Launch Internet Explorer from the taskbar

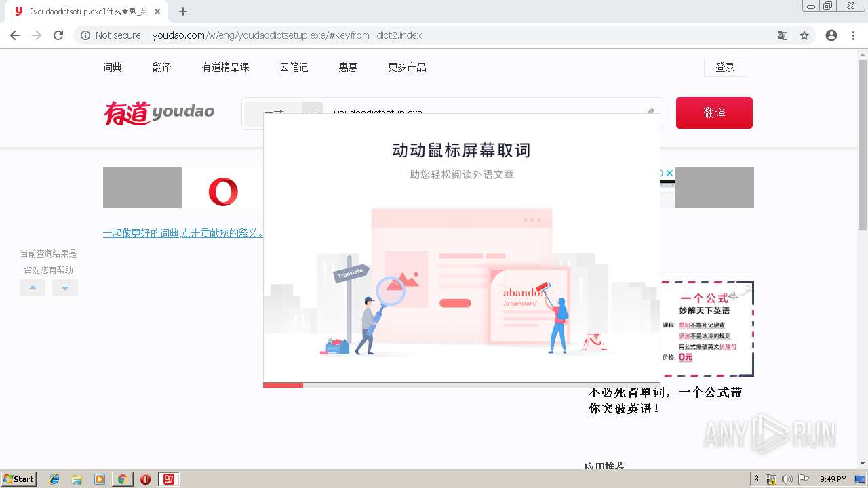[x=54, y=479]
